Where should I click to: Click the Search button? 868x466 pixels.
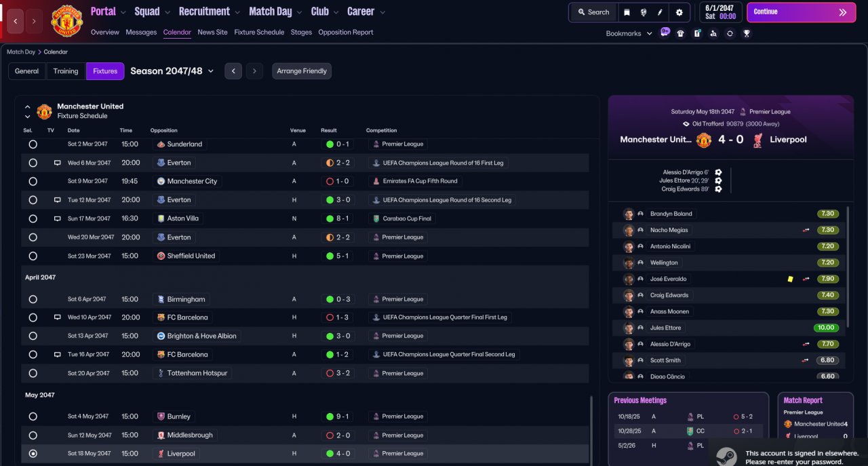[593, 12]
